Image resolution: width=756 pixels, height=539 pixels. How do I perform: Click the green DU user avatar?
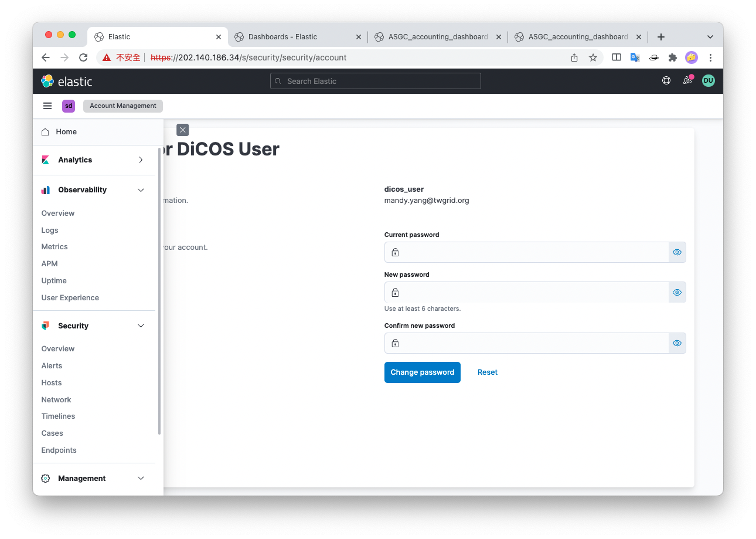[709, 81]
